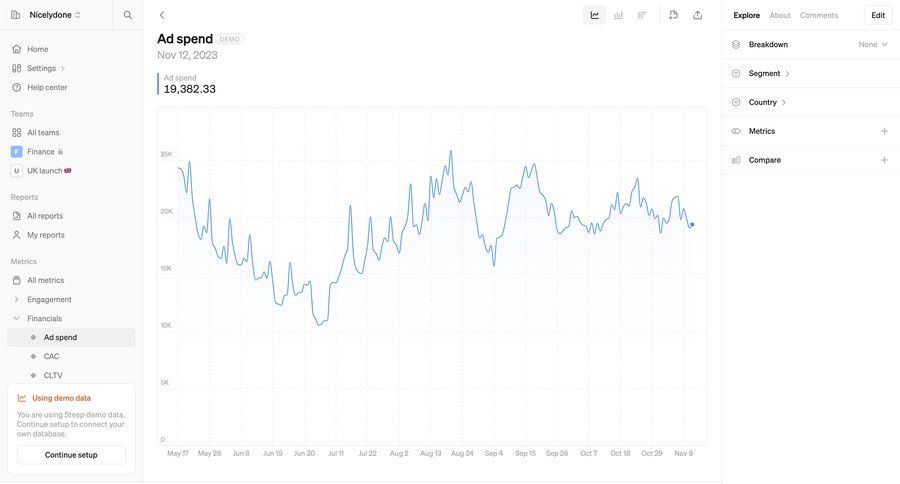The width and height of the screenshot is (900, 484).
Task: Click the Edit button
Action: (878, 15)
